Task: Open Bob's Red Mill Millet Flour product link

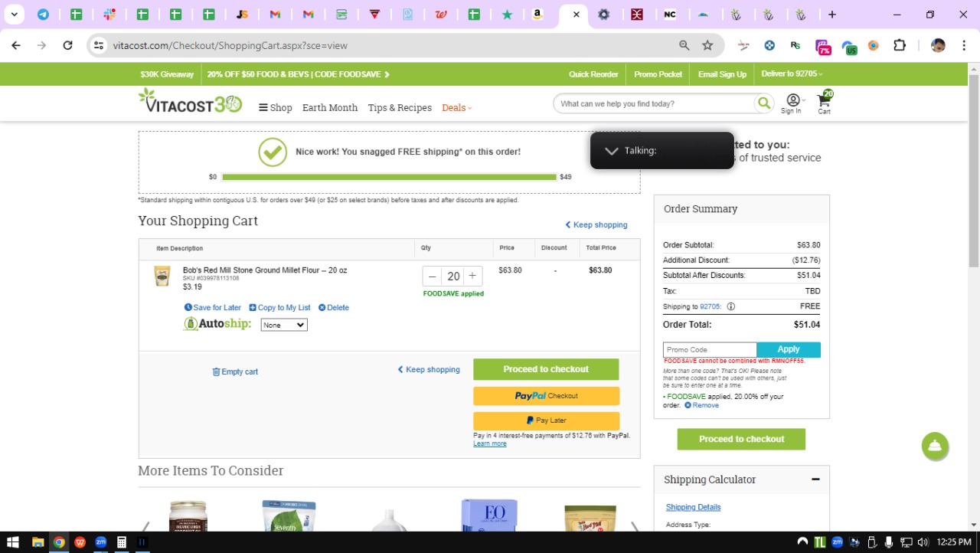Action: click(265, 270)
